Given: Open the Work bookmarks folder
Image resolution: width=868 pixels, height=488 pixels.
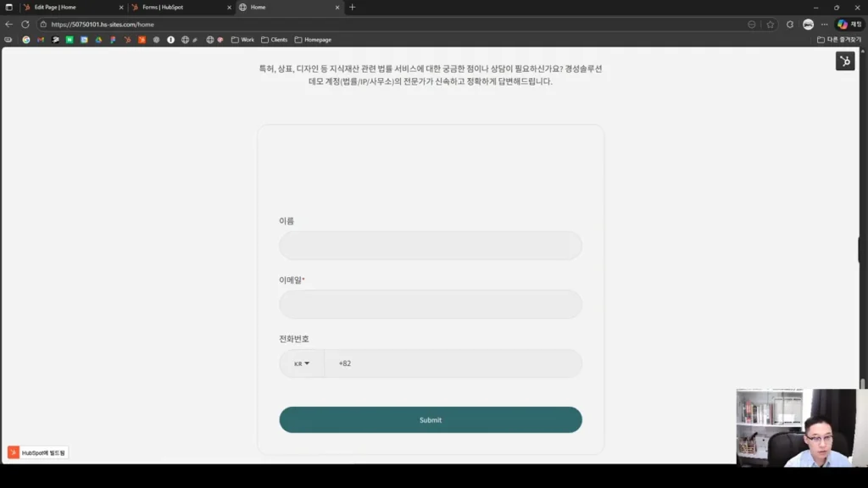Looking at the screenshot, I should tap(242, 40).
